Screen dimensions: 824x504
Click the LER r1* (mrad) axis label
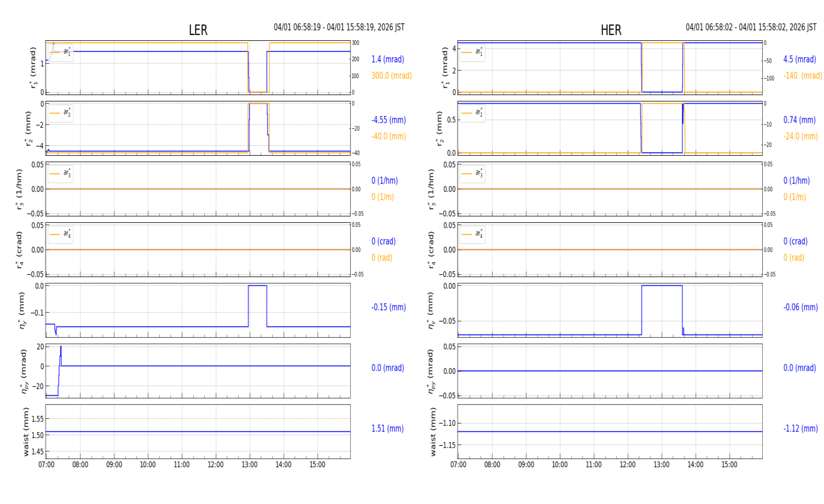click(x=33, y=68)
